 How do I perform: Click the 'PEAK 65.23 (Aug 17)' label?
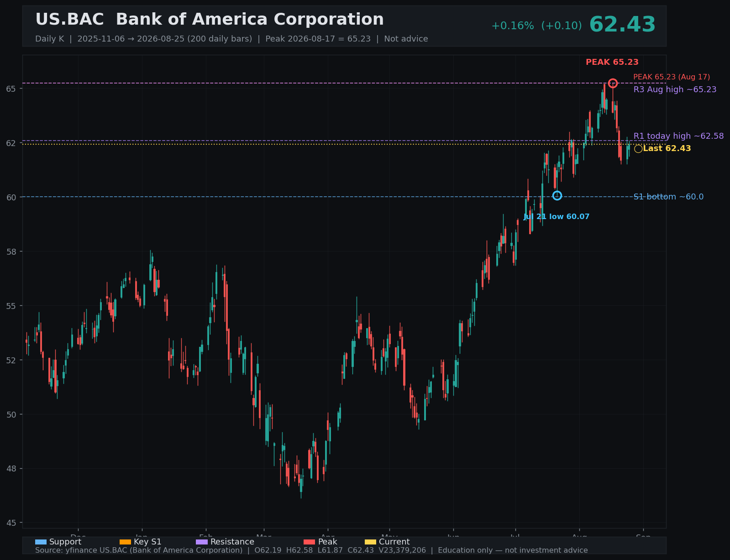(672, 77)
